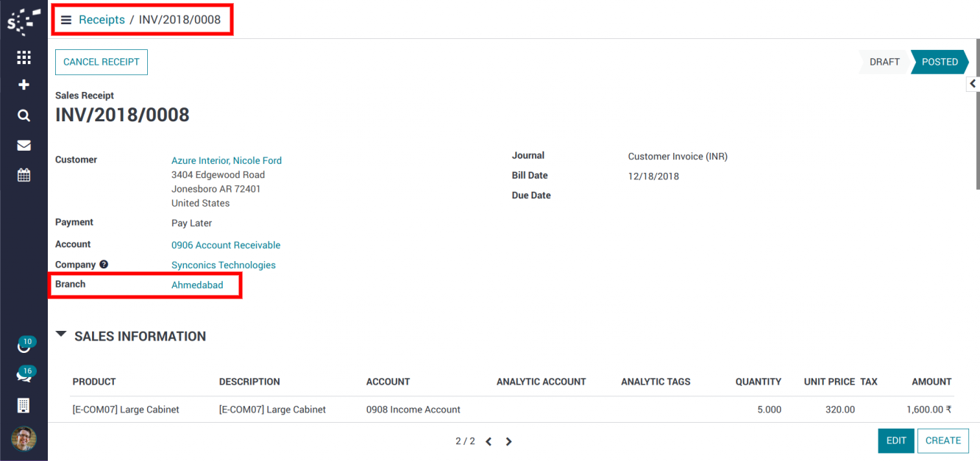Screen dimensions: 980x461
Task: Click the hamburger menu icon beside Receipts
Action: pos(66,20)
